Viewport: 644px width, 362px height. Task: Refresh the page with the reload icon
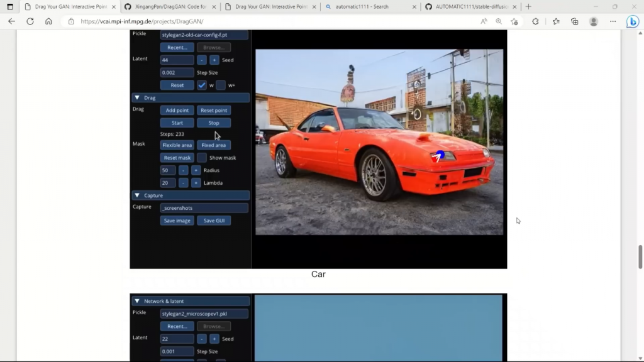click(30, 21)
